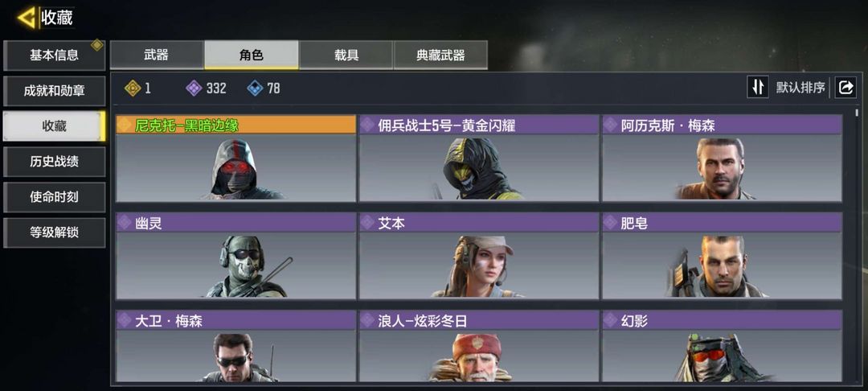Click the blue rare rarity icon showing 78
This screenshot has height=391, width=868.
click(x=256, y=88)
